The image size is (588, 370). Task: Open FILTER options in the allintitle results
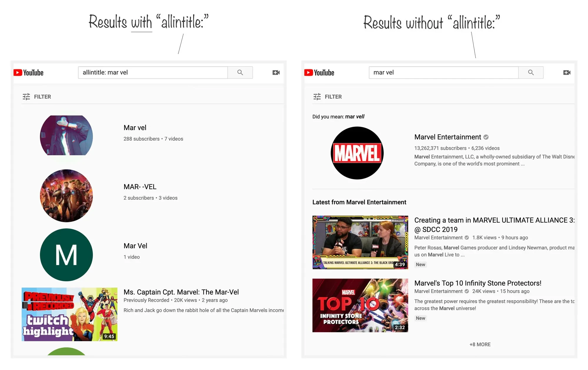(37, 97)
